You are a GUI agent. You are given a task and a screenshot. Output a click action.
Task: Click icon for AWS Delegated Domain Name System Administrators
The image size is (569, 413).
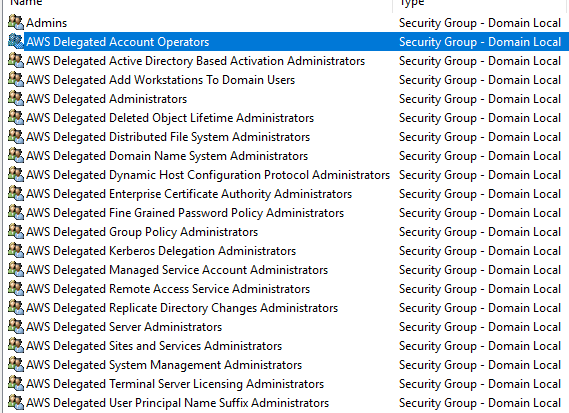tap(16, 155)
